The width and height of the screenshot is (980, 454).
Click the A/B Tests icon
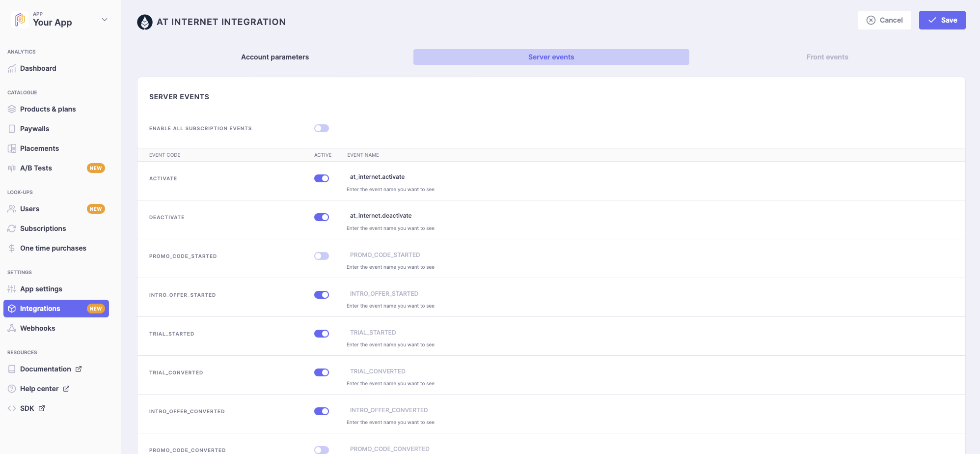click(x=12, y=168)
